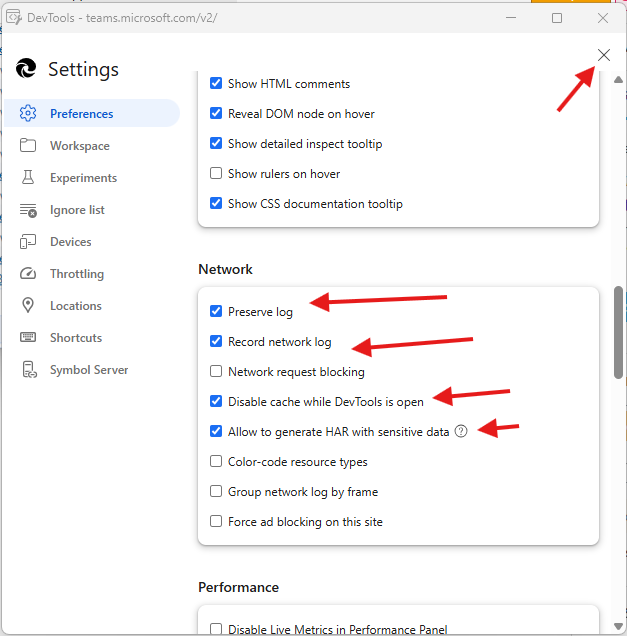
Task: Uncheck the Preserve log checkbox
Action: pos(216,312)
